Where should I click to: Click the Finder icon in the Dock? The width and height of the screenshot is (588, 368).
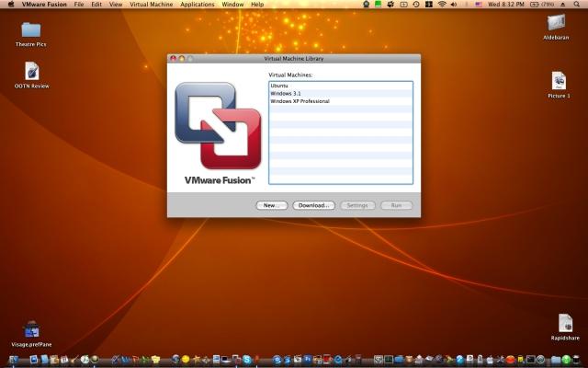point(14,360)
